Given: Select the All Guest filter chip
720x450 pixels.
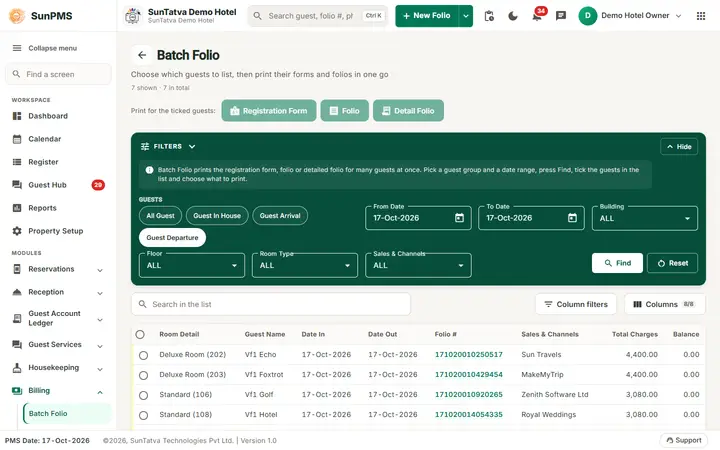Looking at the screenshot, I should (x=160, y=215).
